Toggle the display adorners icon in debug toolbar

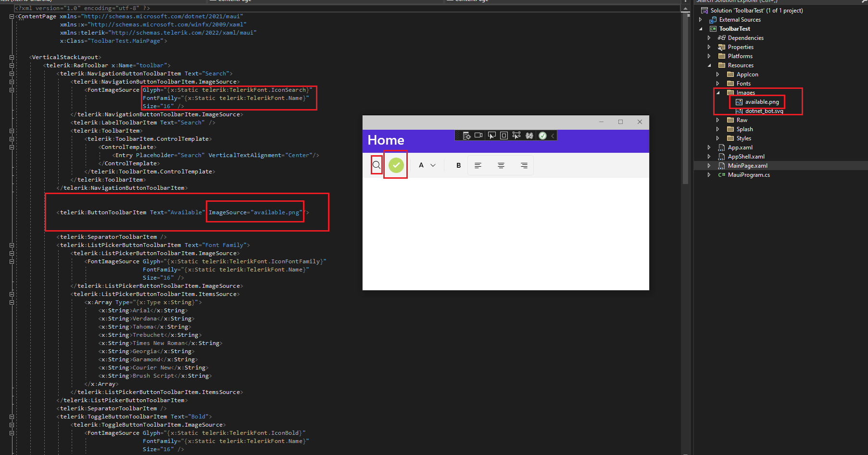(x=503, y=135)
